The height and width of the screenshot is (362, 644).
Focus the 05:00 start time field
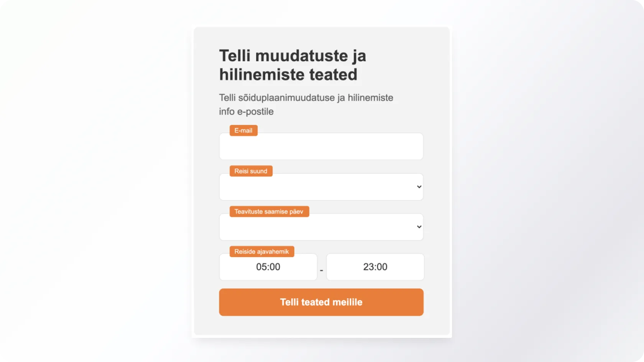coord(268,267)
